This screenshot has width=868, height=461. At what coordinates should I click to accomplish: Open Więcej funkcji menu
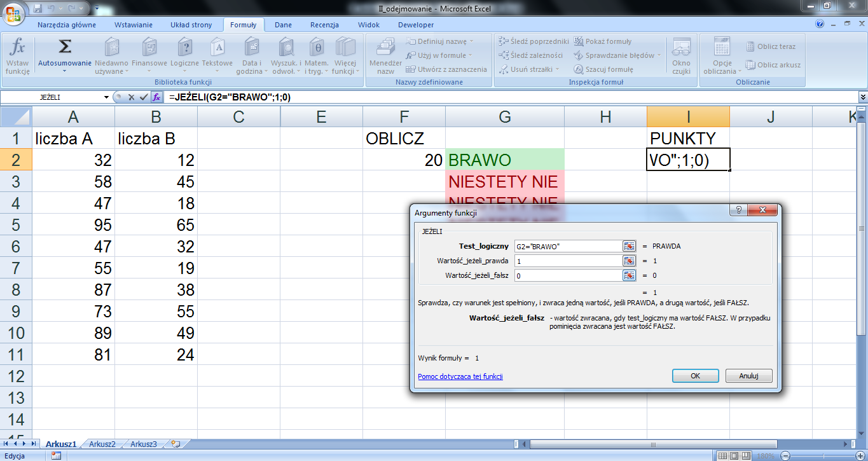(345, 56)
